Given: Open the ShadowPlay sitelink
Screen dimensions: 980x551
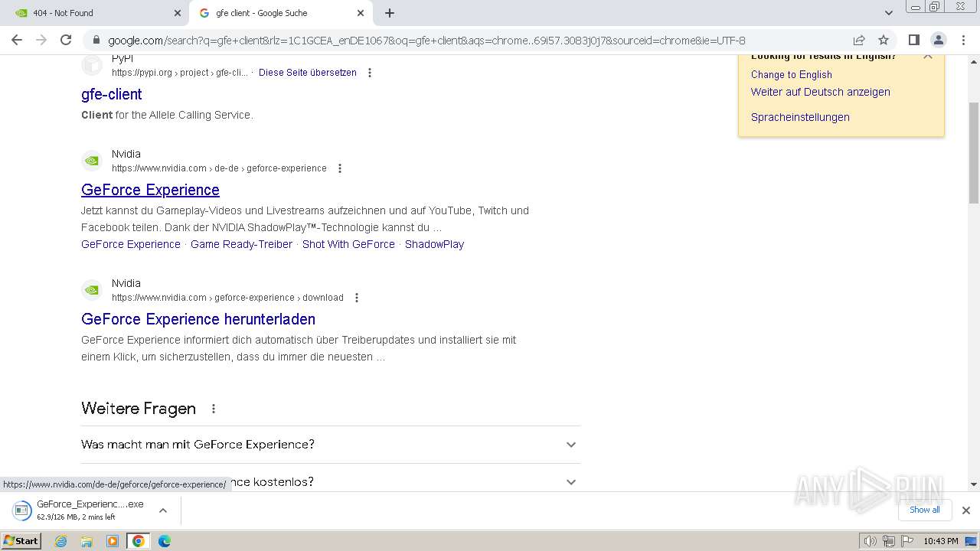Looking at the screenshot, I should point(434,244).
